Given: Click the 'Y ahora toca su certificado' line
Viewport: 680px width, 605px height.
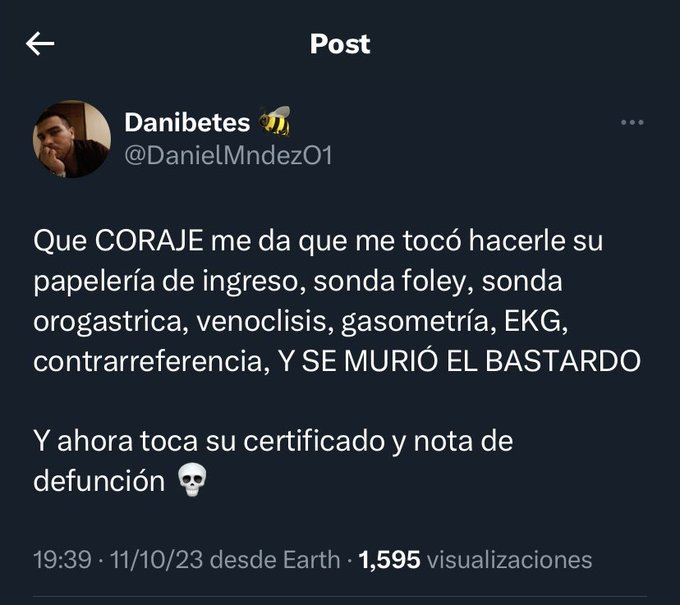Looking at the screenshot, I should [x=209, y=441].
